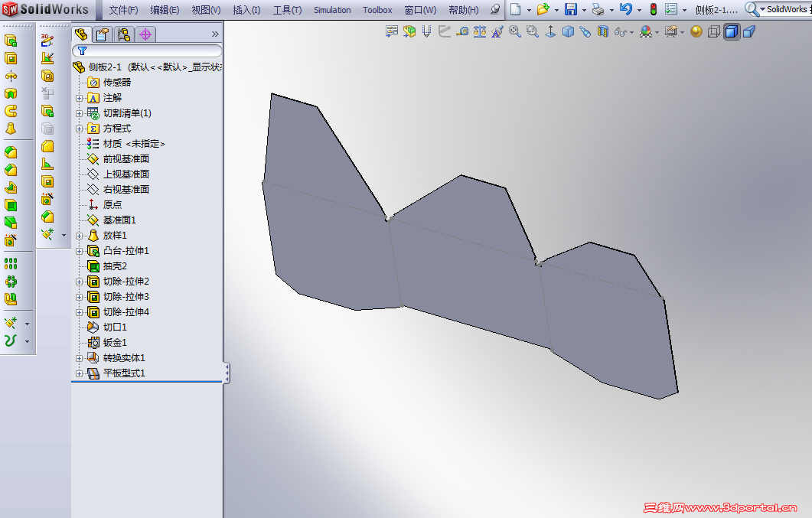Click the feature tree filter field
This screenshot has width=812, height=518.
coord(148,50)
